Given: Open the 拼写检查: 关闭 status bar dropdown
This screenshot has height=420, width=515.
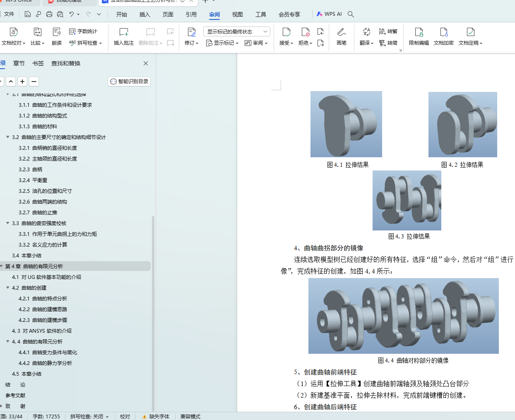Looking at the screenshot, I should coord(89,417).
